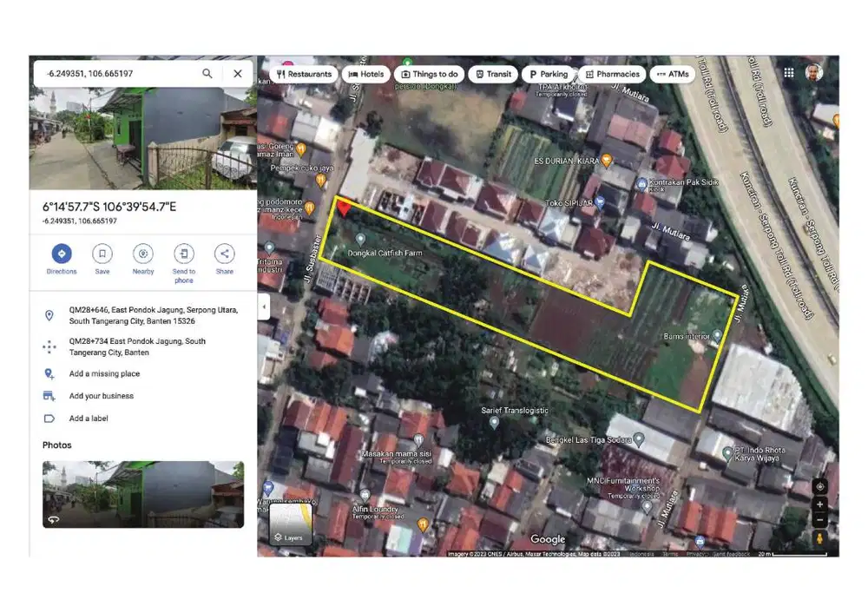
Task: Select the Pharmacies filter chip
Action: click(612, 74)
